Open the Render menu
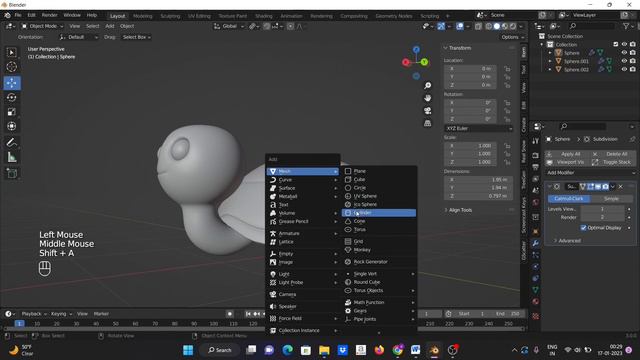Screen dimensions: 640x360 coord(49,15)
